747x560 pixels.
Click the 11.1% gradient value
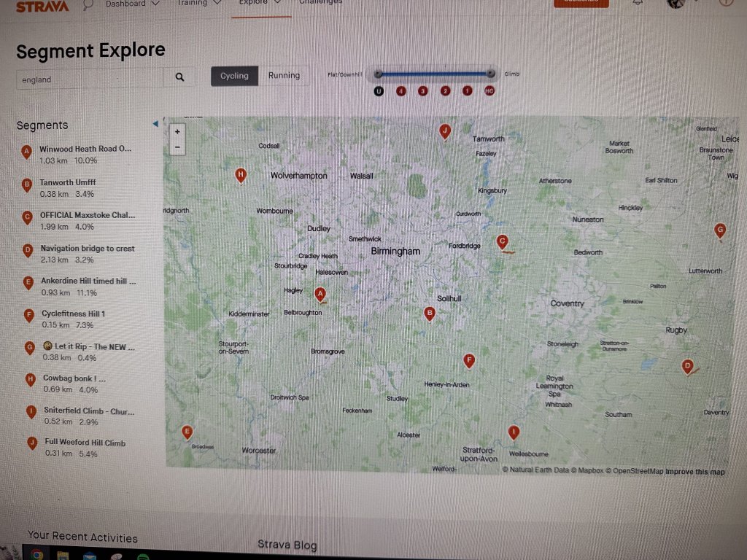click(x=86, y=293)
